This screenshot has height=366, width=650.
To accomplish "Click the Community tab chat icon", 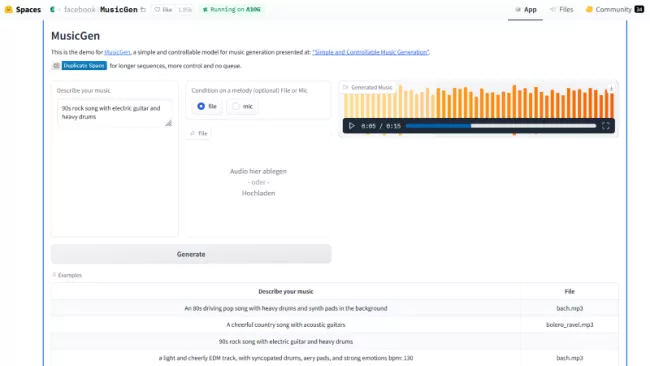I will (589, 9).
